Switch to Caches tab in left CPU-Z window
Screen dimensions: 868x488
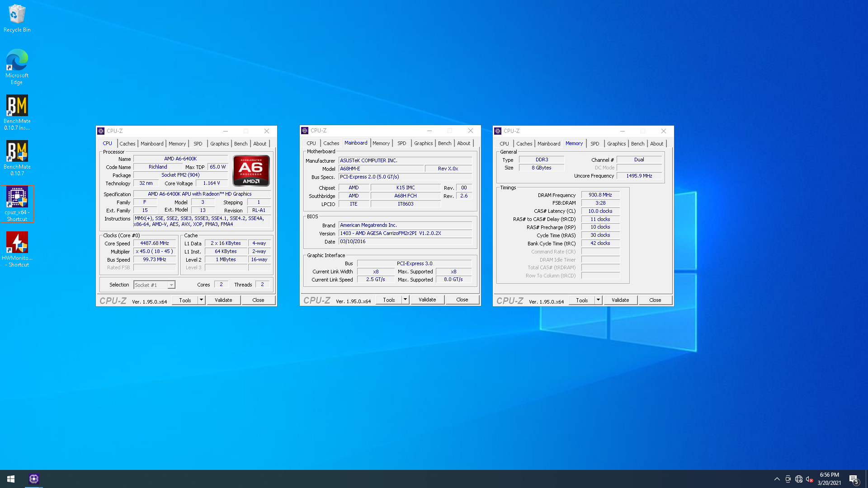coord(127,144)
